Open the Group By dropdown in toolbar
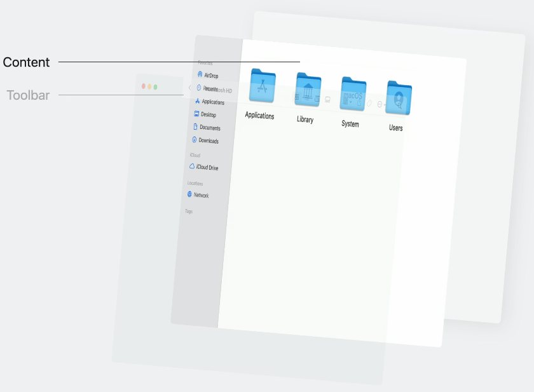This screenshot has width=534, height=392. [347, 102]
